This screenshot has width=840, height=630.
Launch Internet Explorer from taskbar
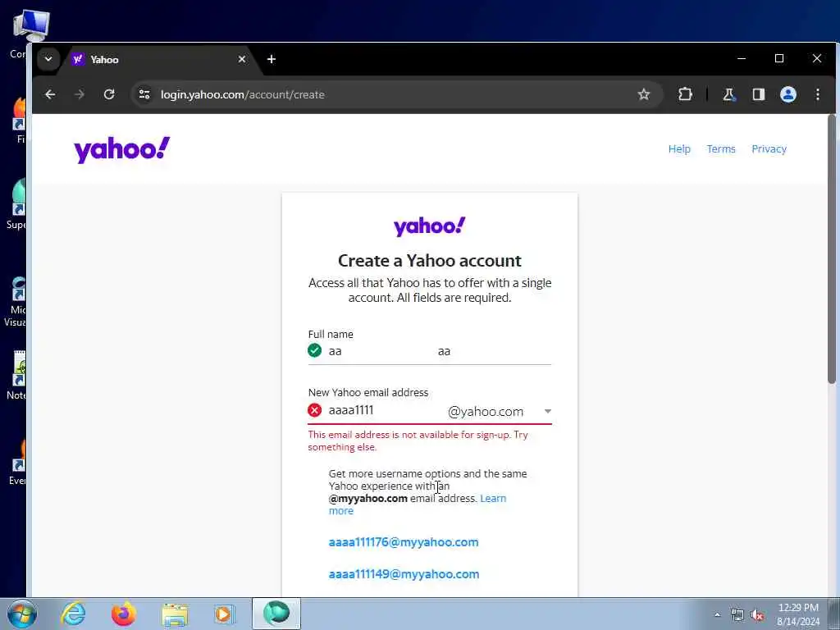[73, 614]
